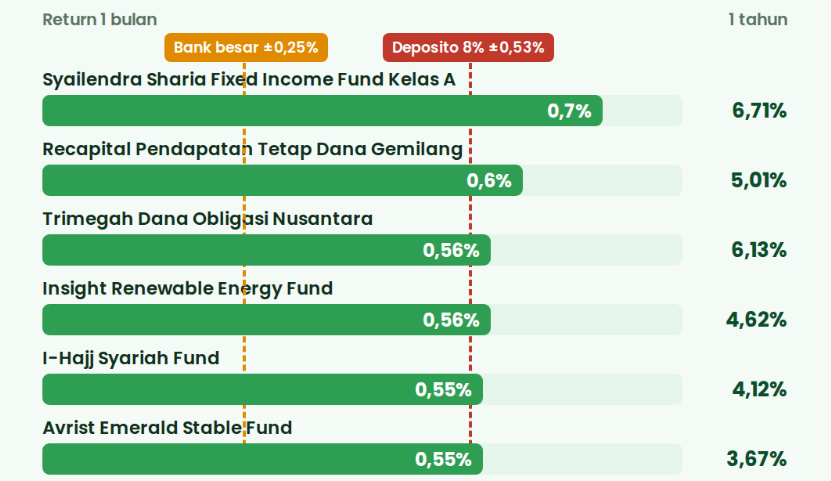This screenshot has width=831, height=481.
Task: Click the 0,7% return bar
Action: 322,111
